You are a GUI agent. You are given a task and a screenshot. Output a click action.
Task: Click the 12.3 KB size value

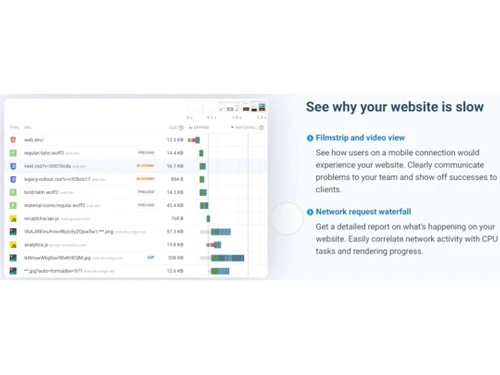coord(175,140)
